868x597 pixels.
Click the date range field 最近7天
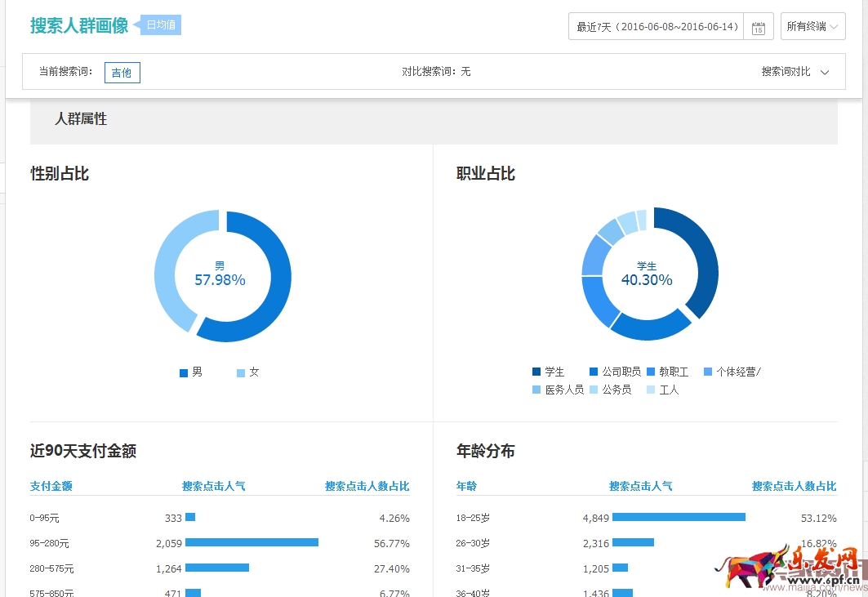point(657,27)
